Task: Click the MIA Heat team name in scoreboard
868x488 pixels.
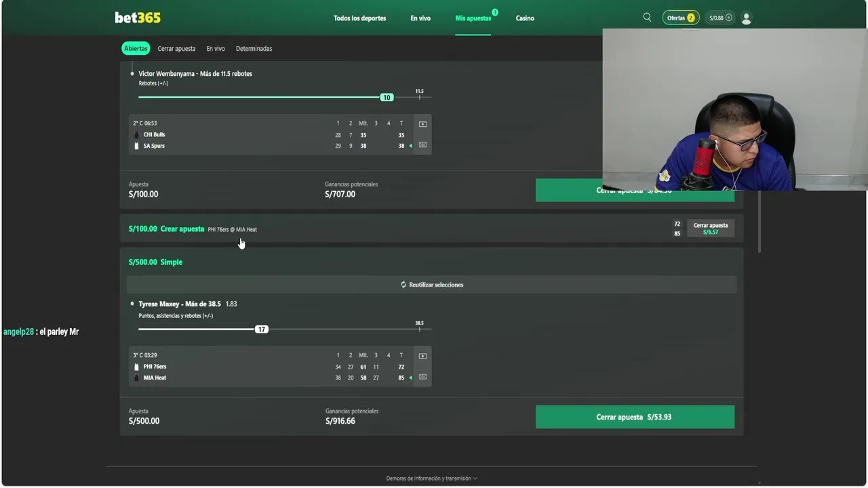Action: 155,378
